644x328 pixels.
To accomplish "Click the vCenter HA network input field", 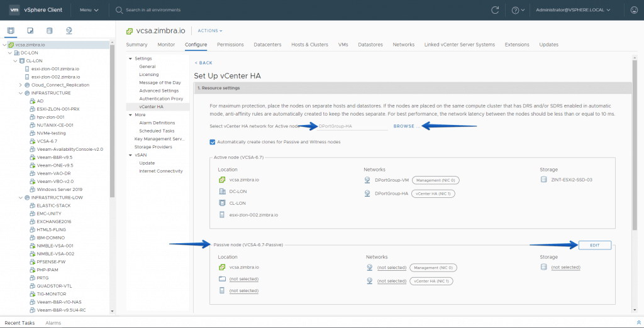I will point(352,126).
